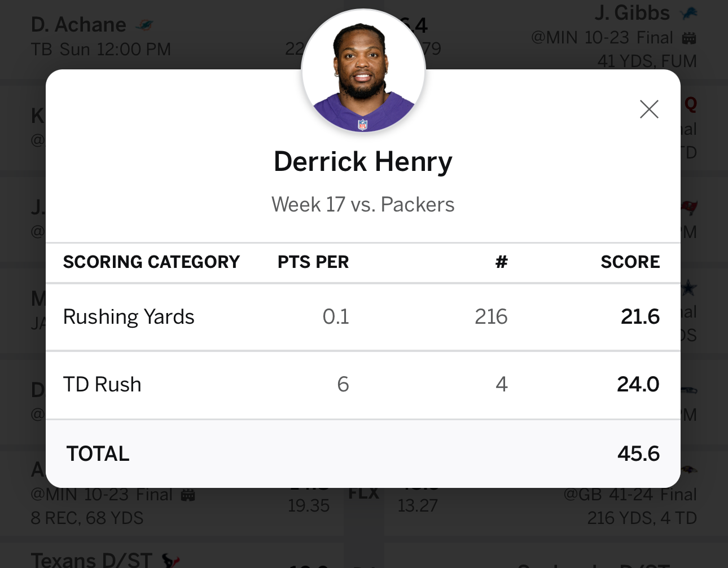Click the PTS PER column header

313,262
